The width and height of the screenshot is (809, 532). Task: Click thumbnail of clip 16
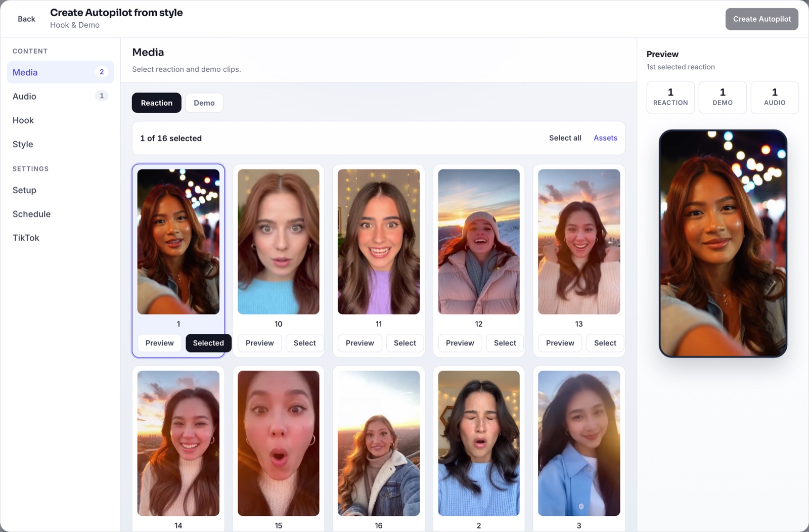pyautogui.click(x=379, y=444)
